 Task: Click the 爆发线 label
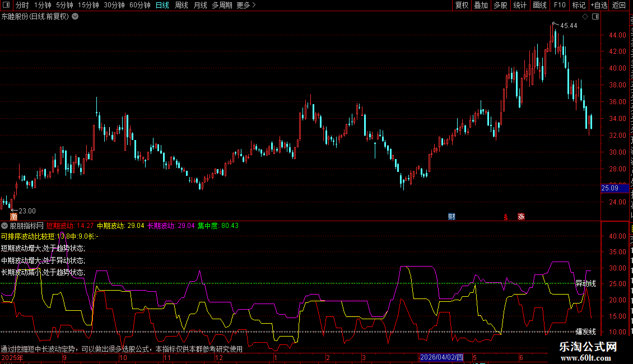coord(586,332)
